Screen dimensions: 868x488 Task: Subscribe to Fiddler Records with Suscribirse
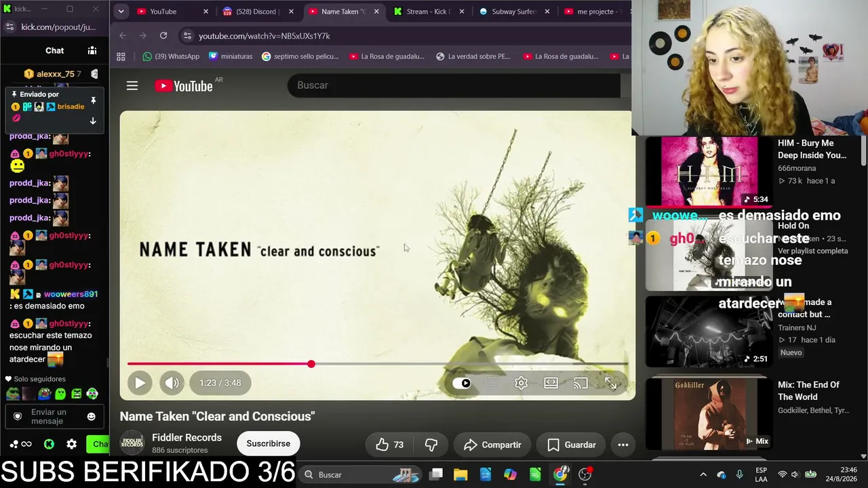(x=269, y=443)
